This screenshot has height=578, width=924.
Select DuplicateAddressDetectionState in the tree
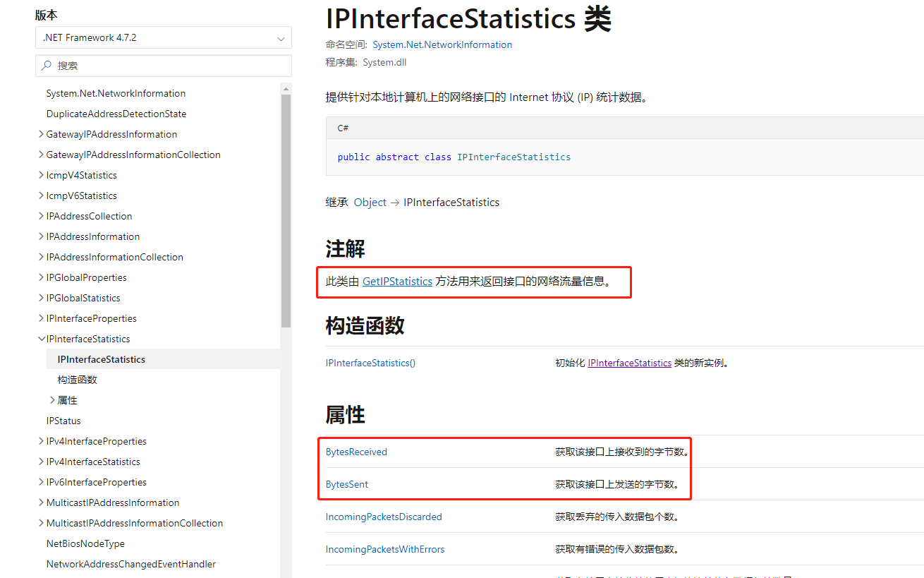pos(116,114)
